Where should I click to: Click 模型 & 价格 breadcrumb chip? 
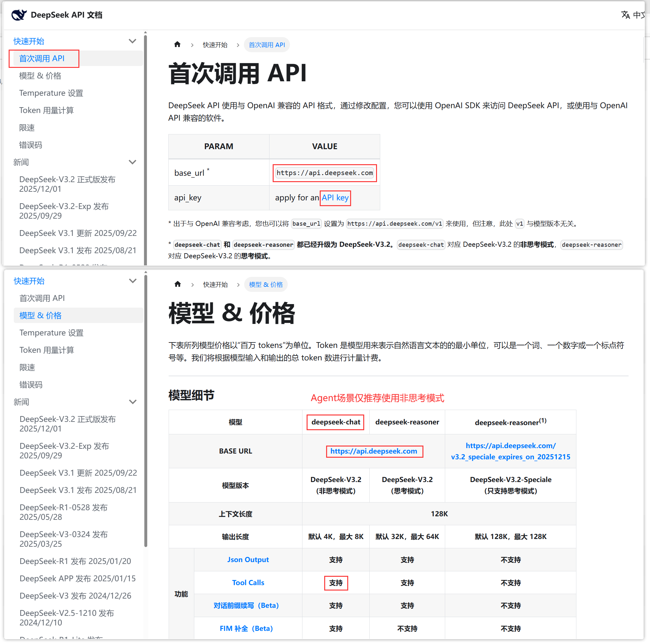tap(265, 285)
